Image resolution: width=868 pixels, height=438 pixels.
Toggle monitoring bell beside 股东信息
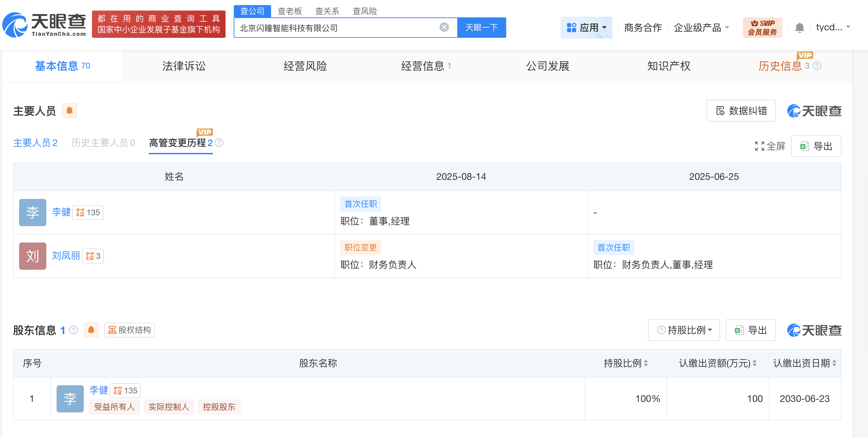pos(91,330)
